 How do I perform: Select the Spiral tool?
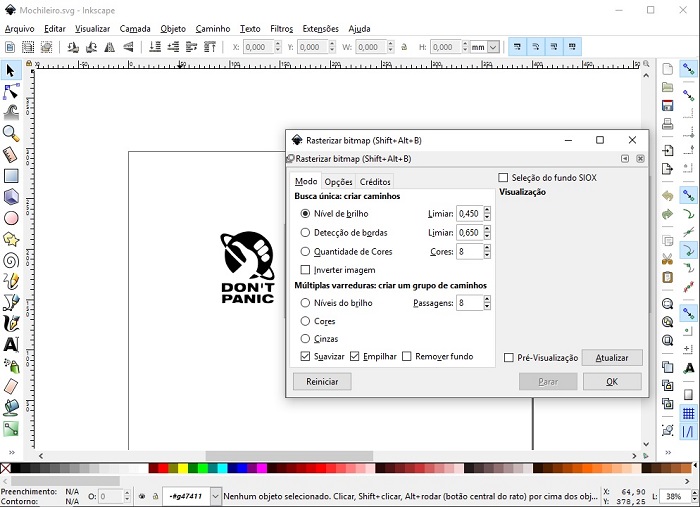click(11, 260)
